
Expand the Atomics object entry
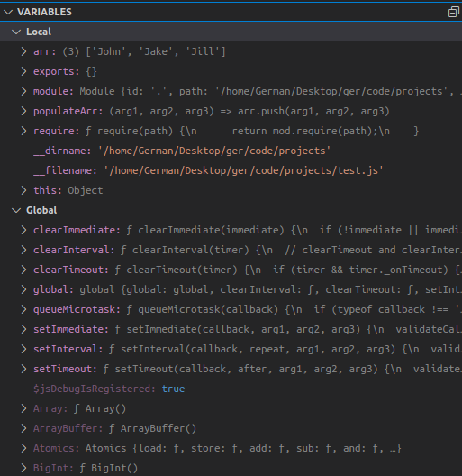[x=23, y=448]
